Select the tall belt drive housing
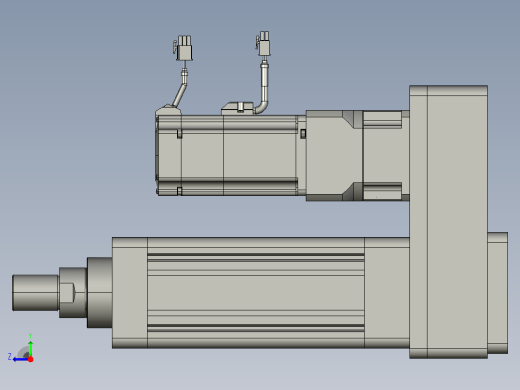The image size is (520, 390). (x=448, y=222)
